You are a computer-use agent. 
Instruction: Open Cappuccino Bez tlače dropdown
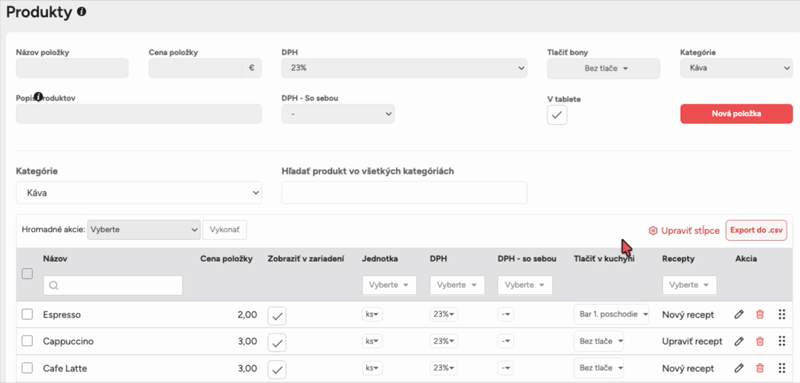599,341
